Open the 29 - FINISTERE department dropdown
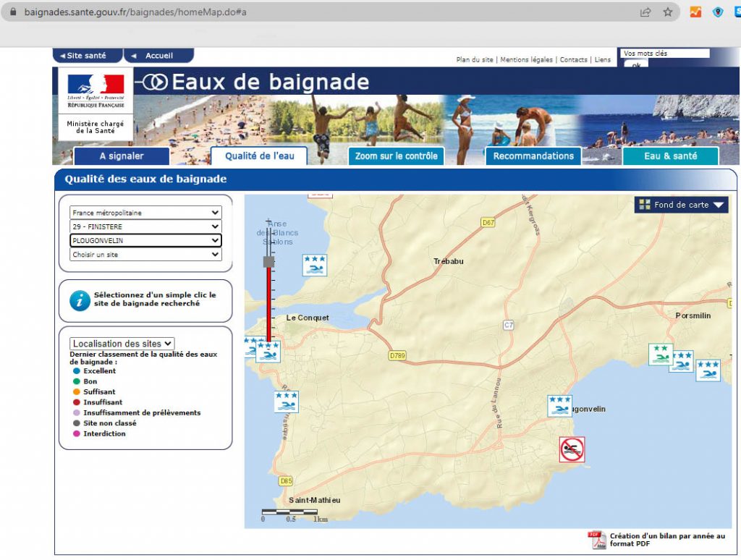The height and width of the screenshot is (560, 741). click(x=145, y=226)
